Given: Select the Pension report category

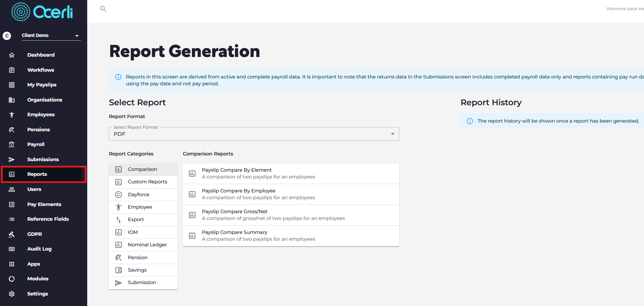Looking at the screenshot, I should 143,258.
